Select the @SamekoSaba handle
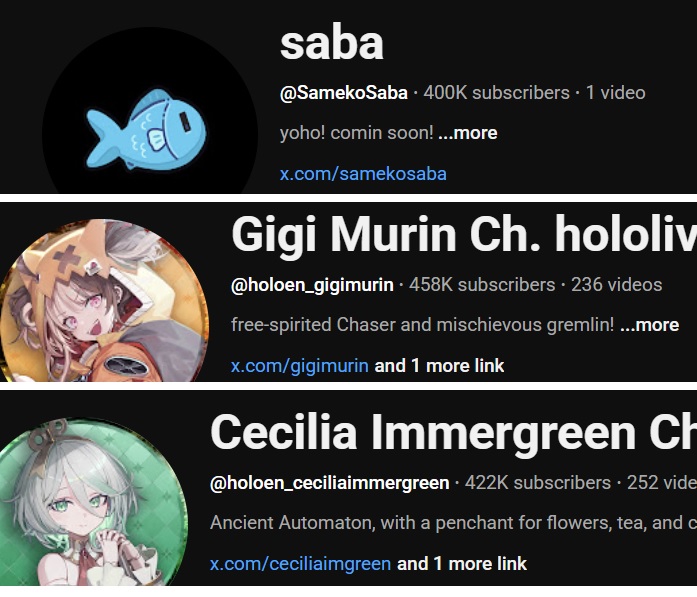 point(344,93)
